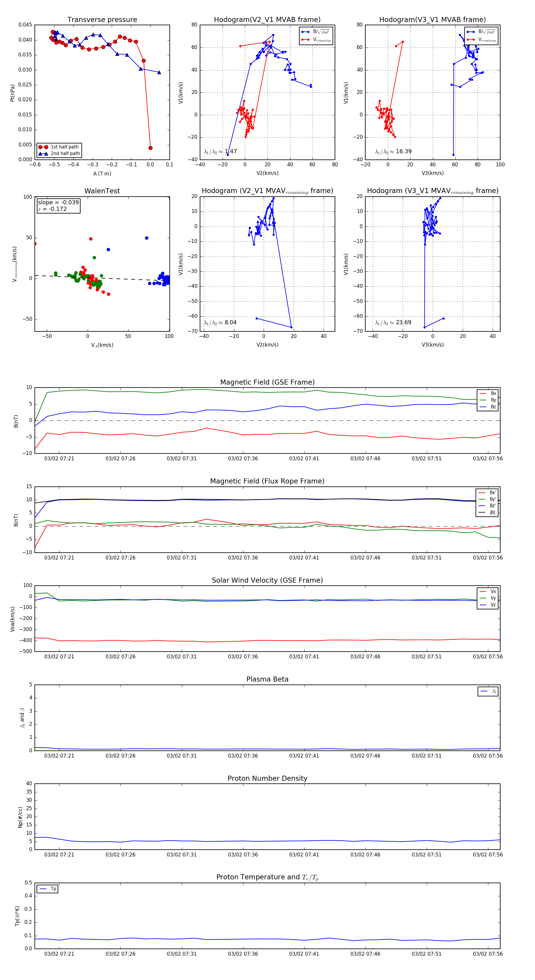This screenshot has height=980, width=535.
Task: Click '03/02 07:41' tick under Proton Temperature plot
Action: (304, 954)
